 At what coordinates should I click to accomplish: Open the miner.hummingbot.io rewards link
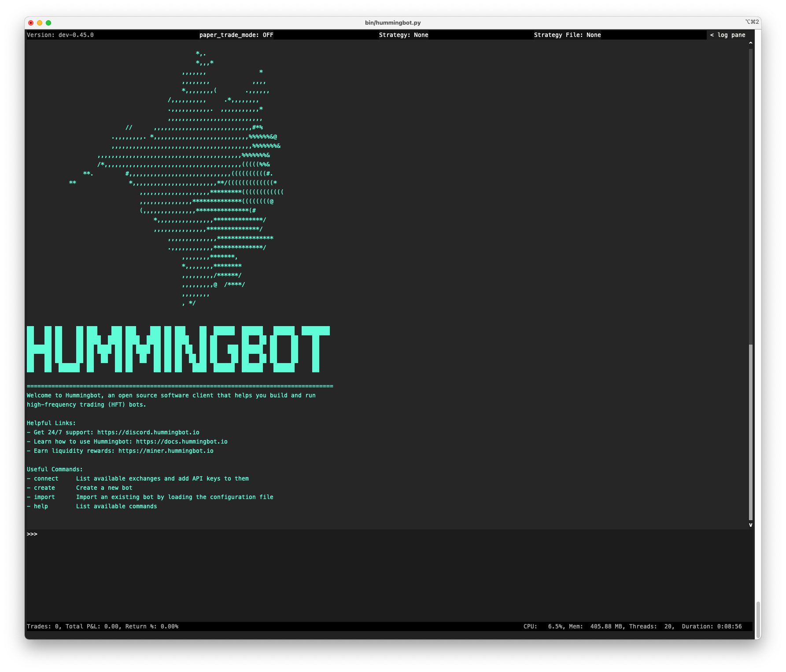coord(166,451)
